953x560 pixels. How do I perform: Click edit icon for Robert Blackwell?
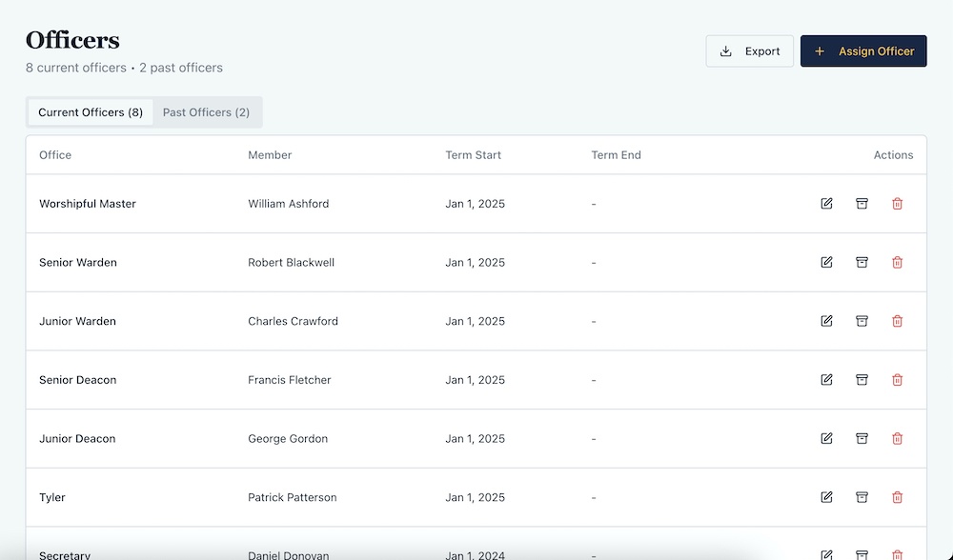click(826, 263)
